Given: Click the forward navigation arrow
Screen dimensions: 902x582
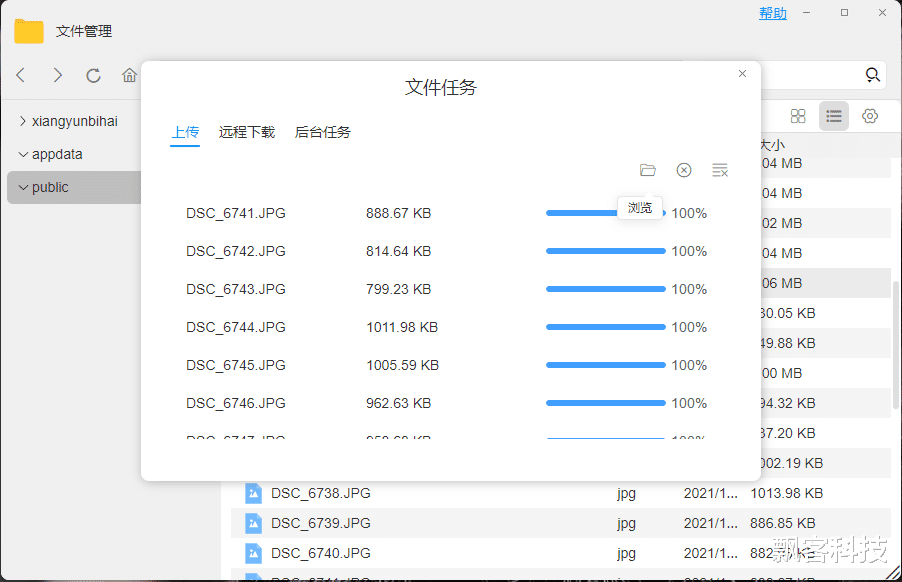Looking at the screenshot, I should pyautogui.click(x=57, y=75).
